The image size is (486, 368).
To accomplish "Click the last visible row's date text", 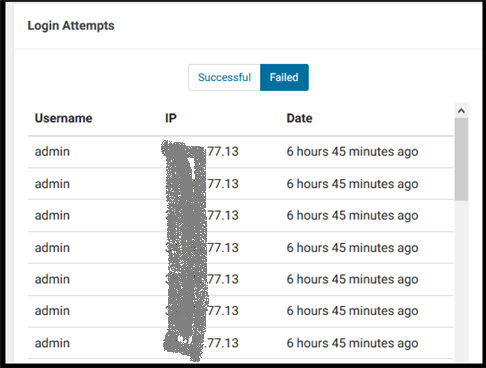I will [352, 343].
